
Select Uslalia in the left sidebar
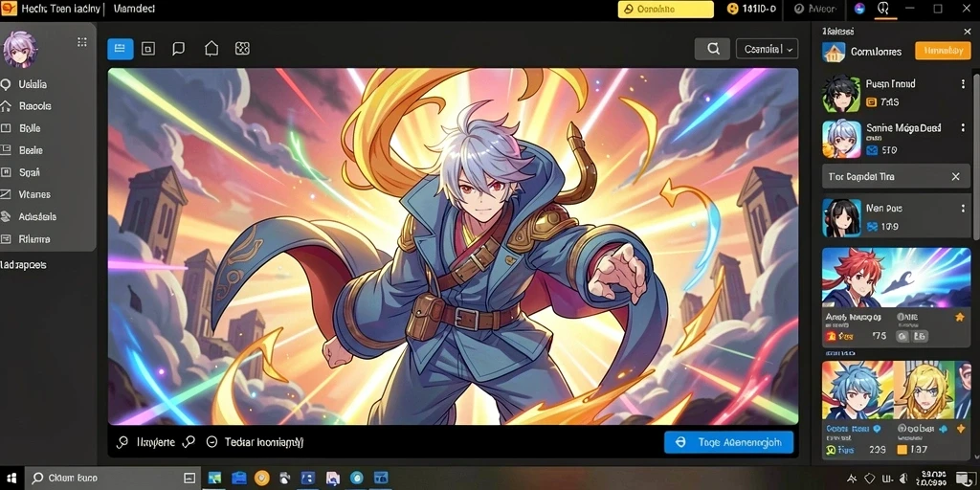click(x=33, y=84)
